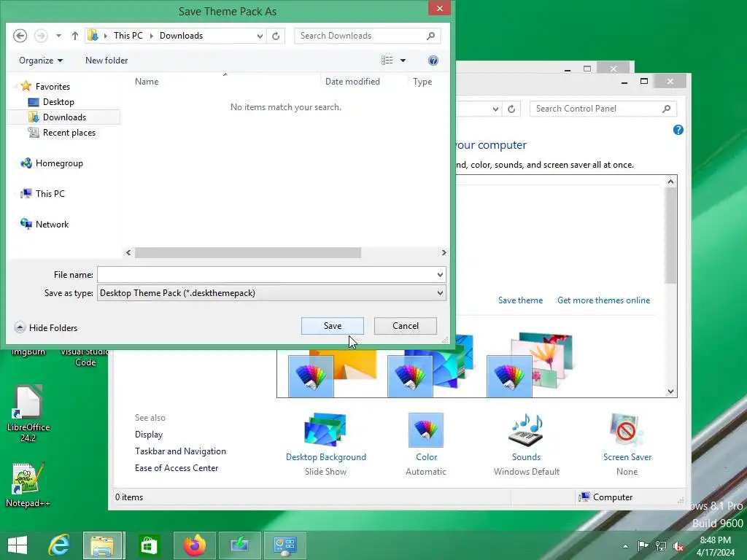Expand the File name dropdown
This screenshot has width=747, height=560.
point(440,275)
